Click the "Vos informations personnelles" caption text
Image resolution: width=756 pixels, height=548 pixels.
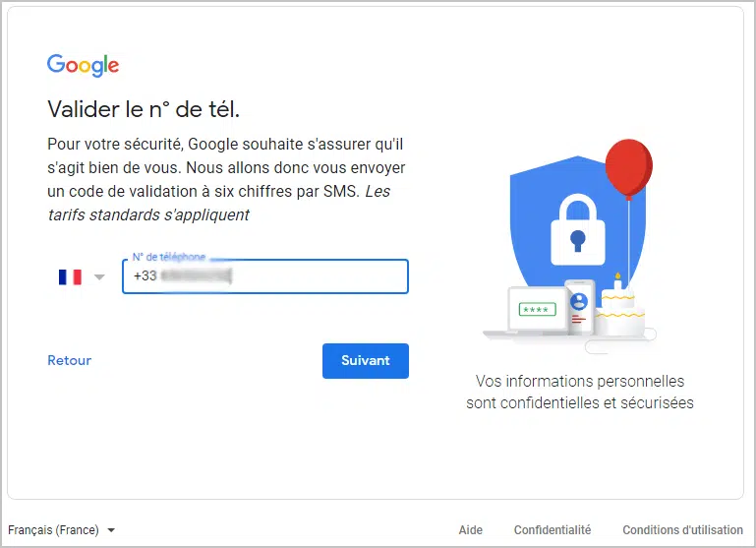point(580,381)
